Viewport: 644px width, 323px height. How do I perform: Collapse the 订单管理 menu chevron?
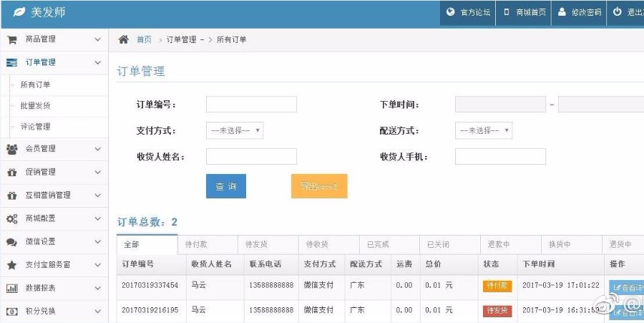(98, 62)
